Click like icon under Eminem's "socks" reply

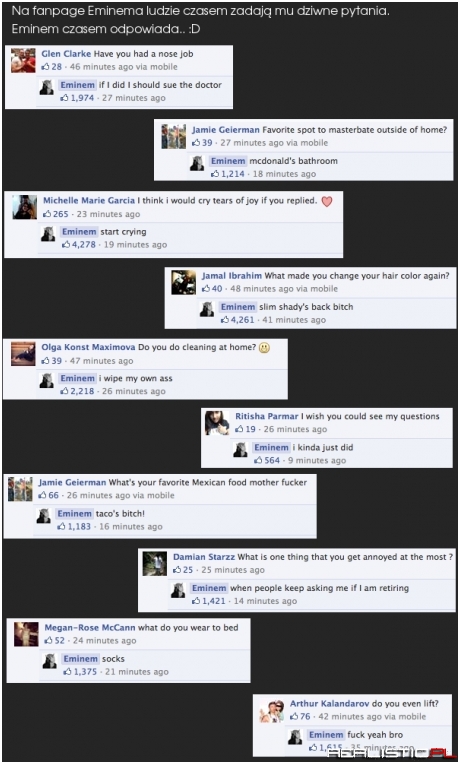[68, 671]
